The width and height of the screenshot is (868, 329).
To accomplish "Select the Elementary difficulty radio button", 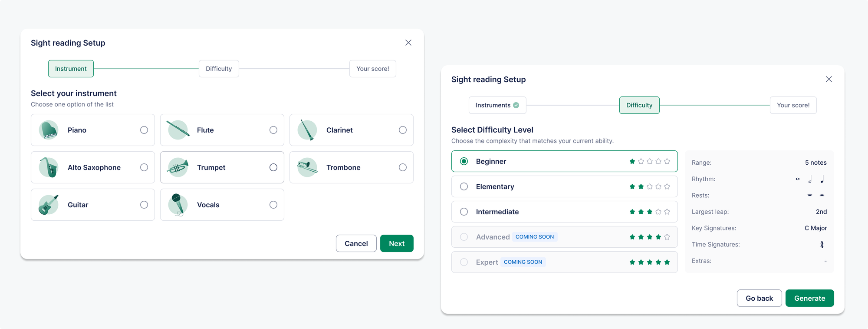I will [x=464, y=186].
